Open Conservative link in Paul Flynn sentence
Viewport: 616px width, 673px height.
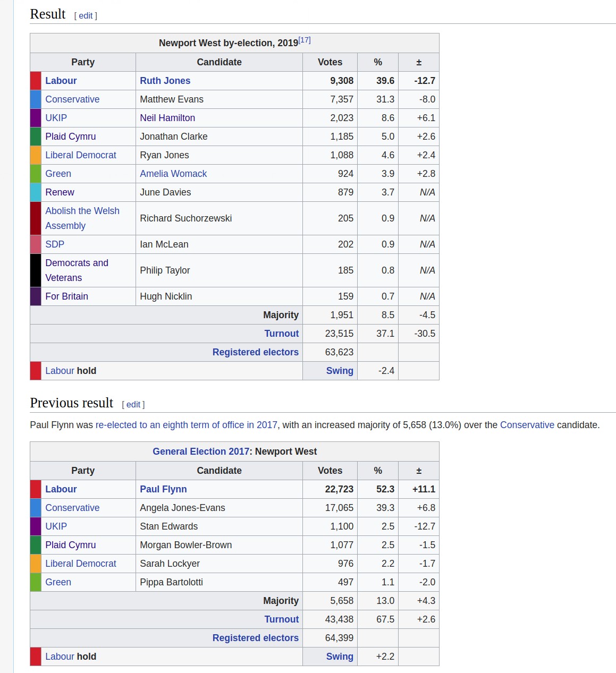tap(527, 425)
